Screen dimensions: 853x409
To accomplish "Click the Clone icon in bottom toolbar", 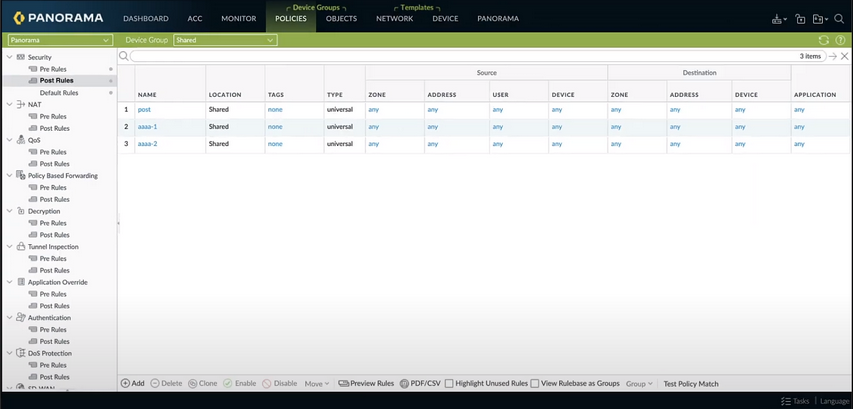I will pyautogui.click(x=193, y=383).
